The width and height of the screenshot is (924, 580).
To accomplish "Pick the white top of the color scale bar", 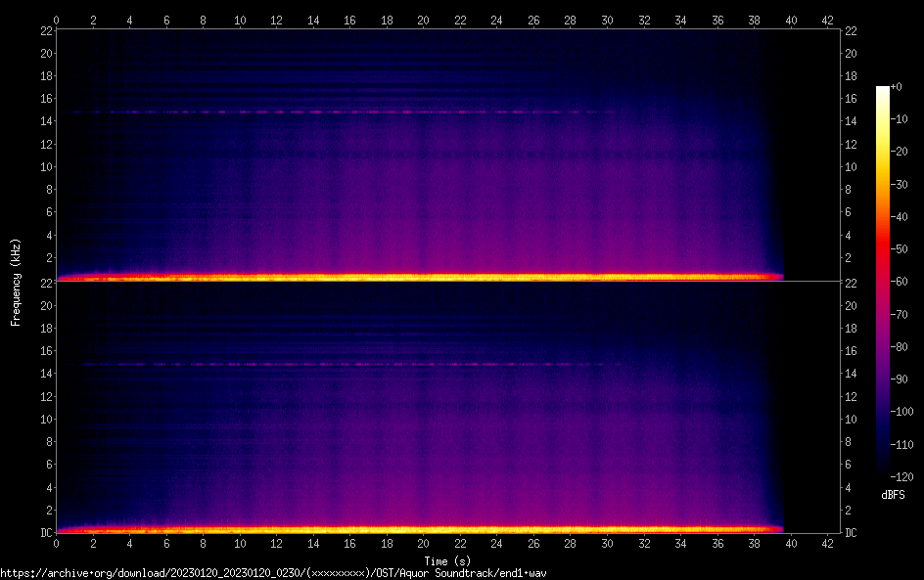I will coord(883,89).
